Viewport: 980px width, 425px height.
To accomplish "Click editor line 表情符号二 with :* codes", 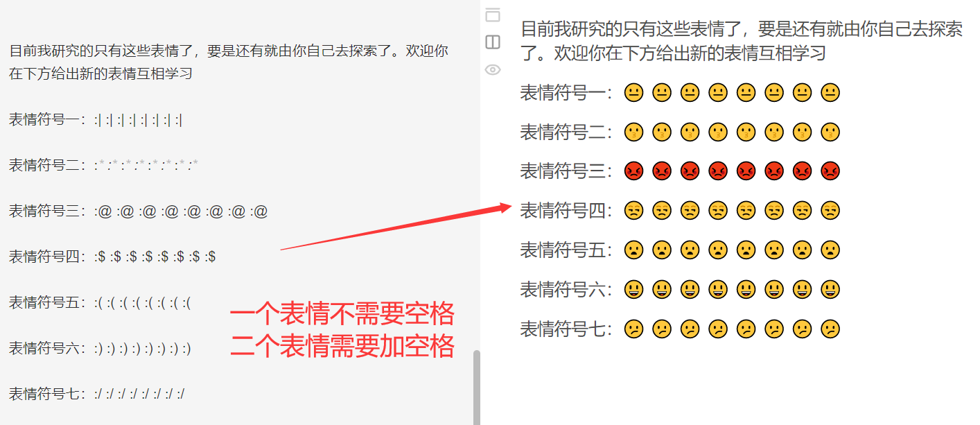I will tap(103, 166).
